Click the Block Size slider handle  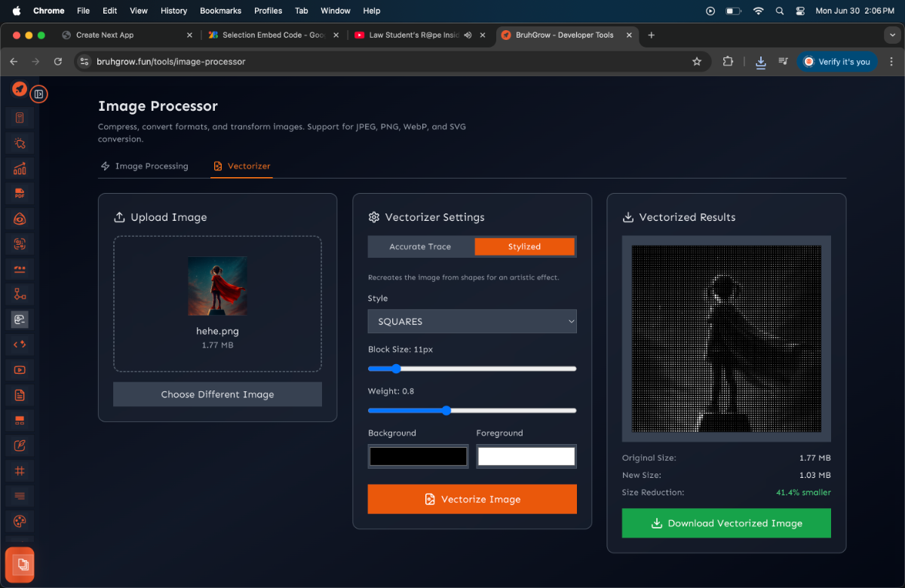396,369
